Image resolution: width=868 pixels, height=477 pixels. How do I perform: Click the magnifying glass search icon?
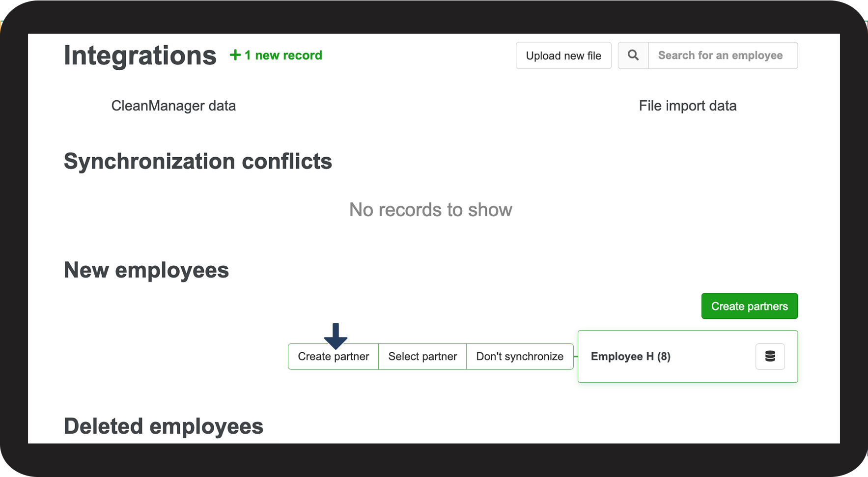point(633,56)
